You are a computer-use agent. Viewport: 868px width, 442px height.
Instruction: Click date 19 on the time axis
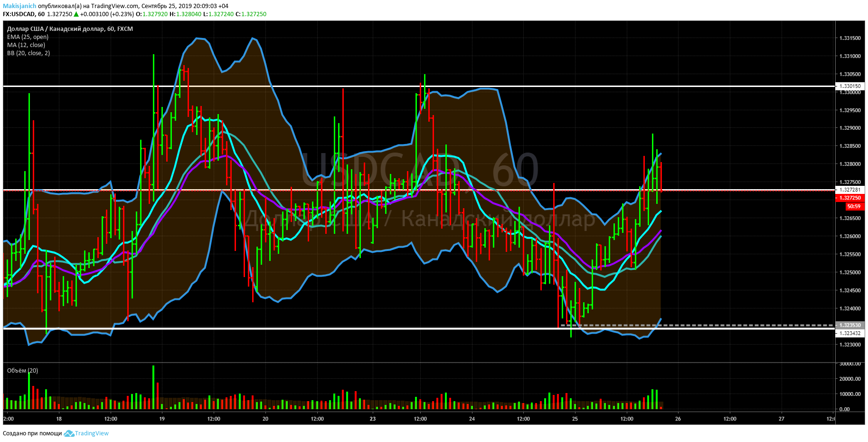pyautogui.click(x=162, y=419)
